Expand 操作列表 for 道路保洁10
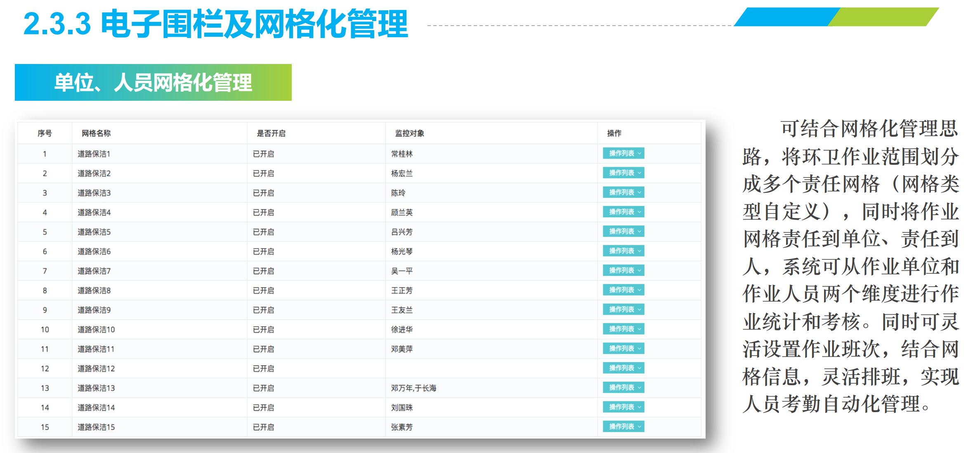 623,329
